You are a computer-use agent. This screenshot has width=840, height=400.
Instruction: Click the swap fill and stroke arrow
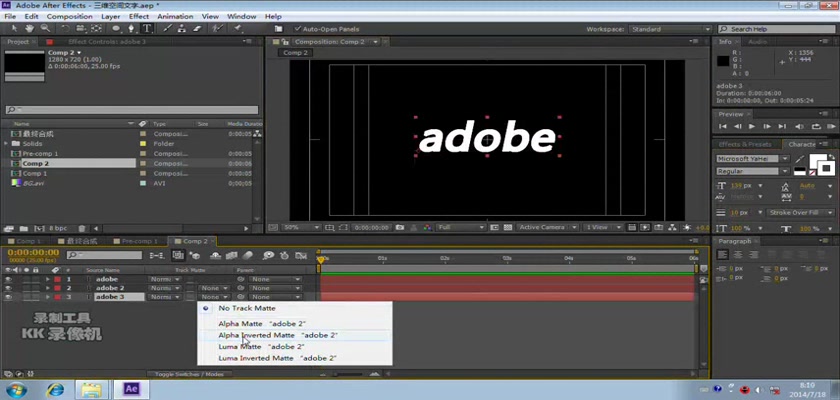pyautogui.click(x=831, y=156)
